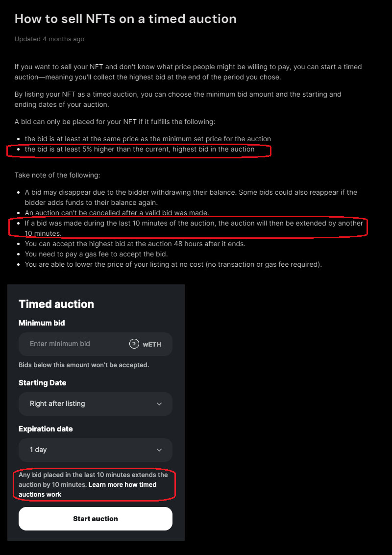Click "Bids below this amount" helper text
Image resolution: width=392 pixels, height=555 pixels.
coord(84,365)
